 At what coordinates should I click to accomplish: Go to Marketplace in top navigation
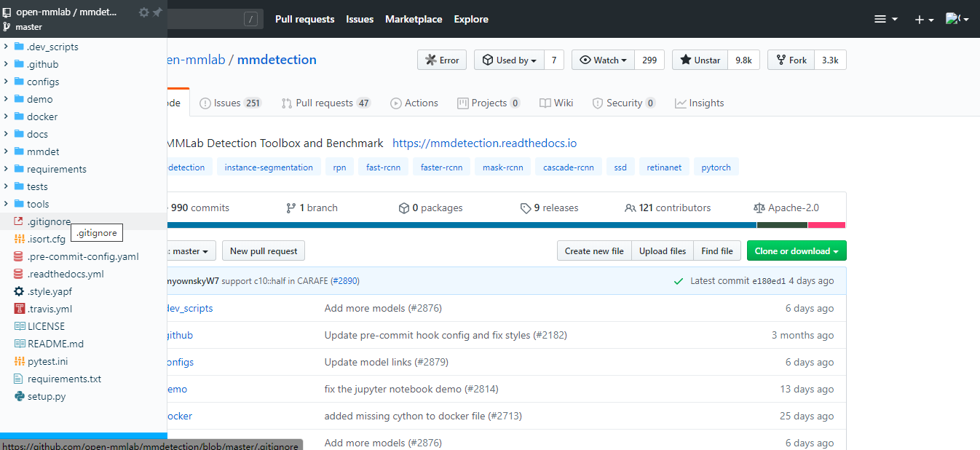point(414,20)
